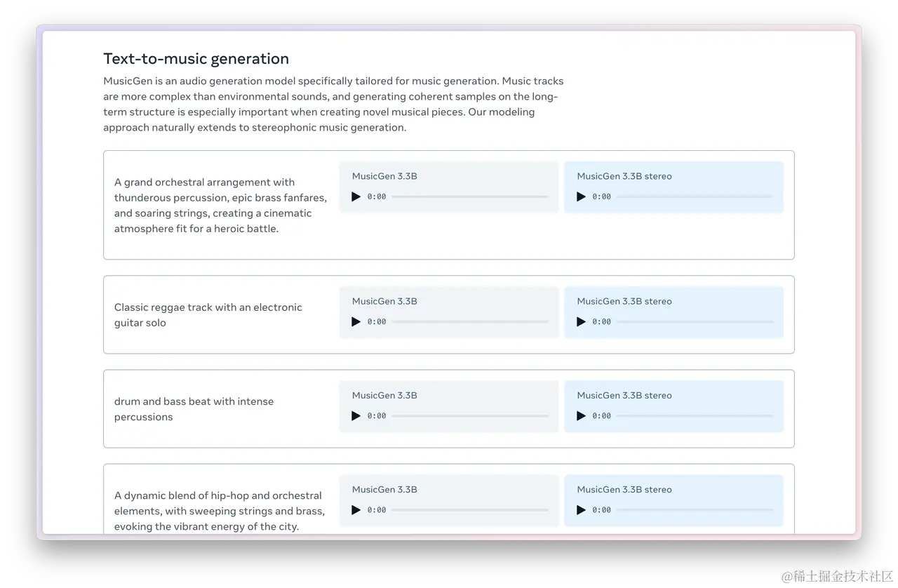Click the hip-hop and orchestral prompt text
Screen dimensions: 898x588
click(219, 511)
